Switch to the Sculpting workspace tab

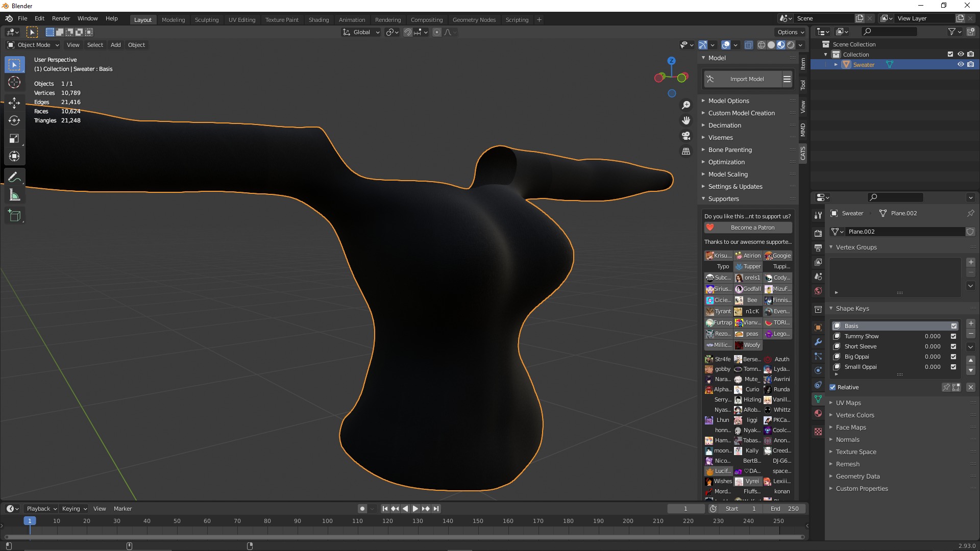click(206, 20)
